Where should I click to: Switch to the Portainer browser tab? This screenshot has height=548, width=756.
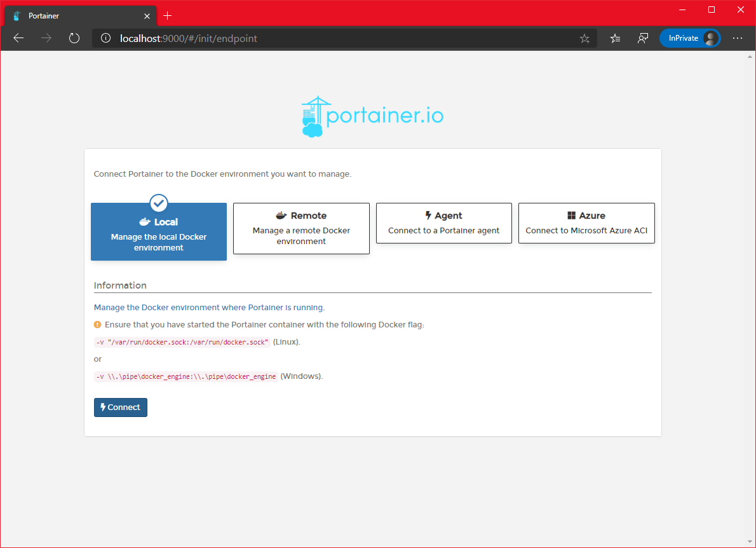[x=70, y=16]
